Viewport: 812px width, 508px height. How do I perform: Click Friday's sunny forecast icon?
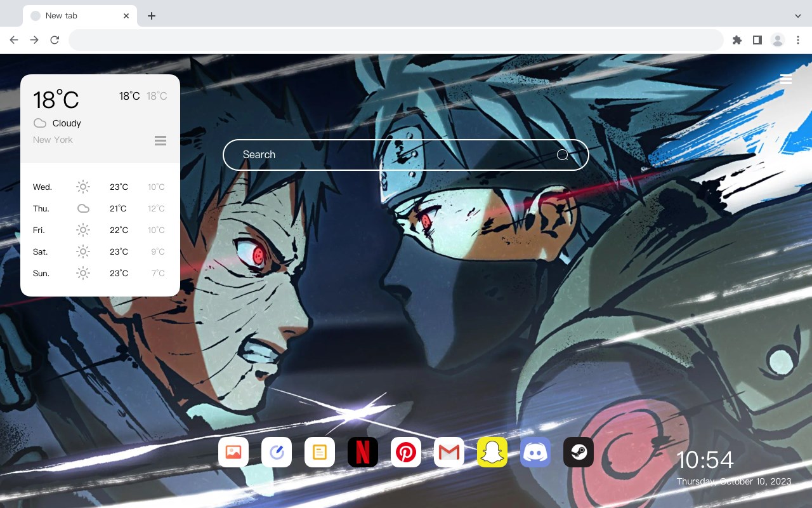click(x=83, y=230)
